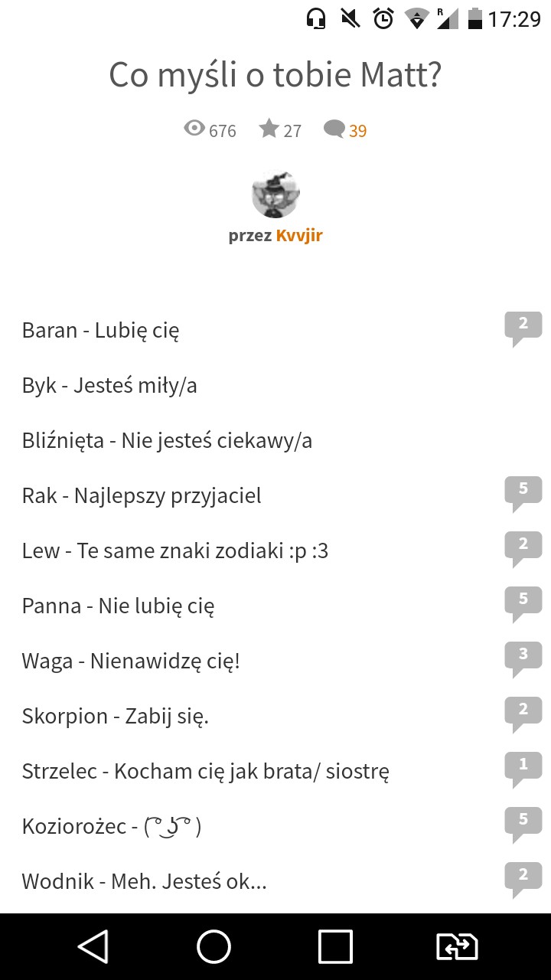This screenshot has width=551, height=980.
Task: Open the comment bubble on the Baran line
Action: tap(523, 325)
